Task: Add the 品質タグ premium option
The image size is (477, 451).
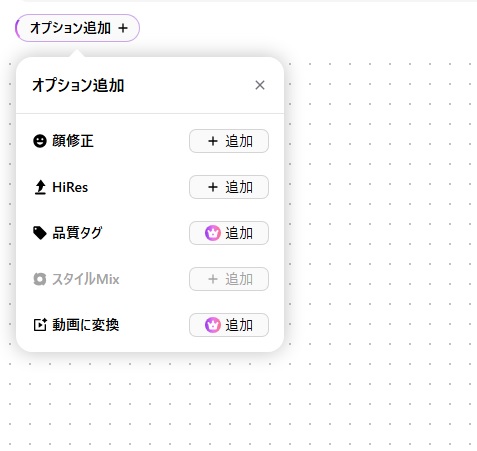Action: [229, 233]
